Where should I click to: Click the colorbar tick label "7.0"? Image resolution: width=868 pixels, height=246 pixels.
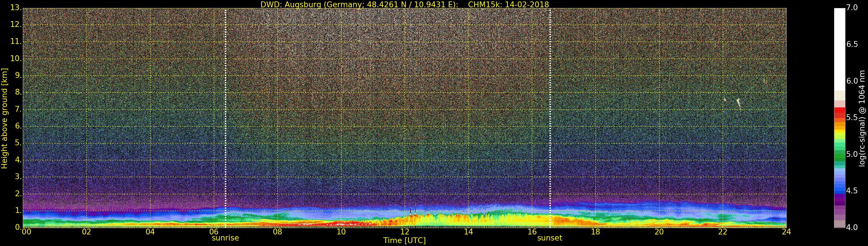point(852,8)
